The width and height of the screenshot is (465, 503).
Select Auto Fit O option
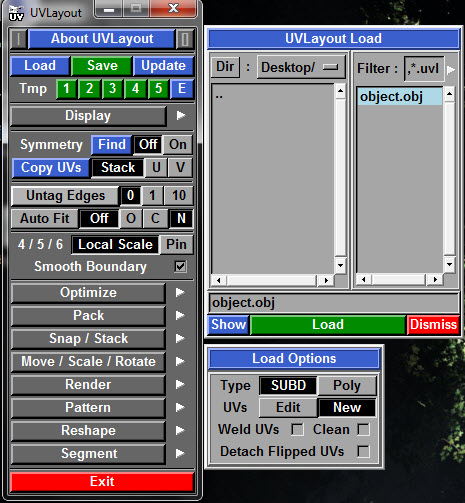tap(131, 219)
